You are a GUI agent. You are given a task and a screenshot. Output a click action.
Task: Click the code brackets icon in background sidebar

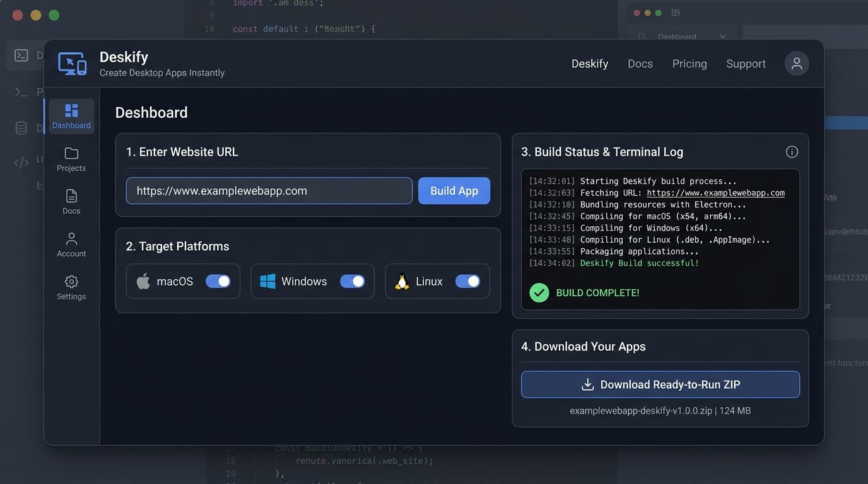click(21, 163)
